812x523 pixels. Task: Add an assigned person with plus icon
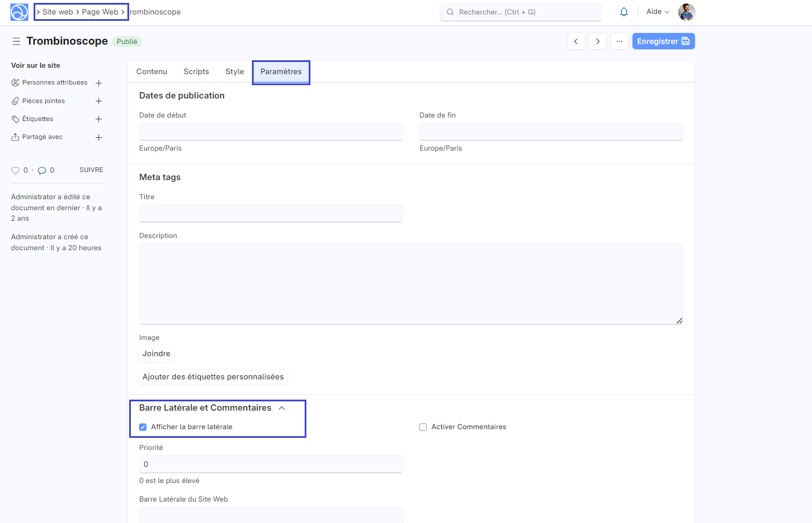tap(98, 83)
